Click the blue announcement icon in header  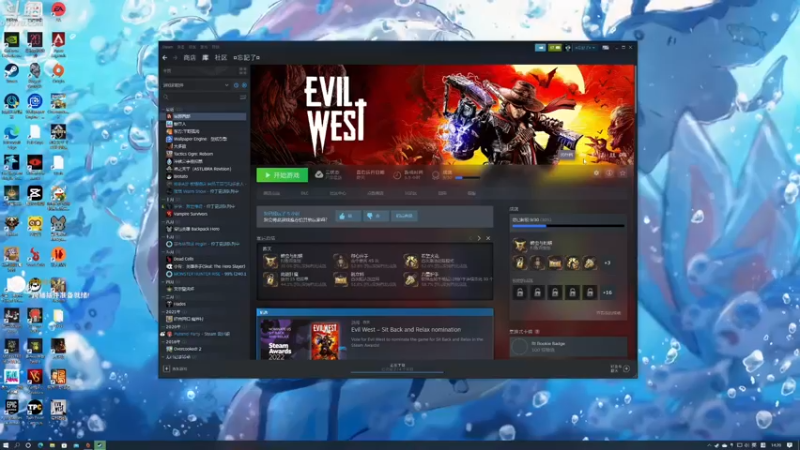(x=540, y=47)
